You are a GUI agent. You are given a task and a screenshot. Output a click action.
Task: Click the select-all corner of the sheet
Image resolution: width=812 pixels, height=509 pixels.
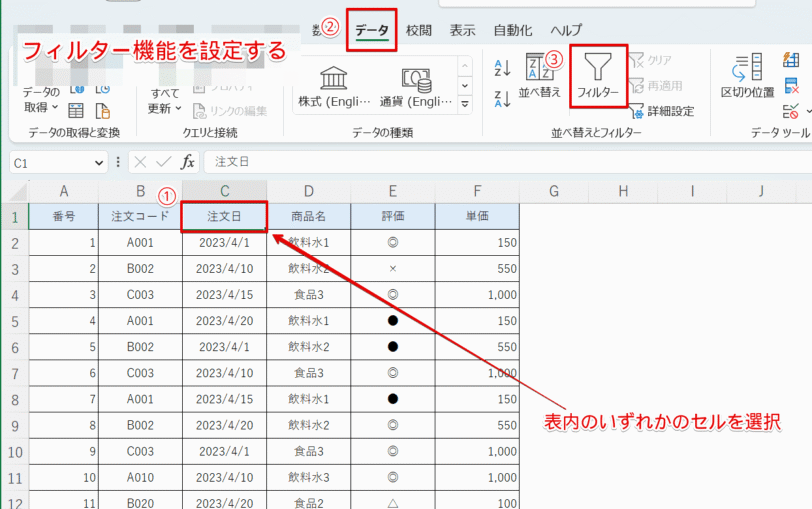coord(16,192)
